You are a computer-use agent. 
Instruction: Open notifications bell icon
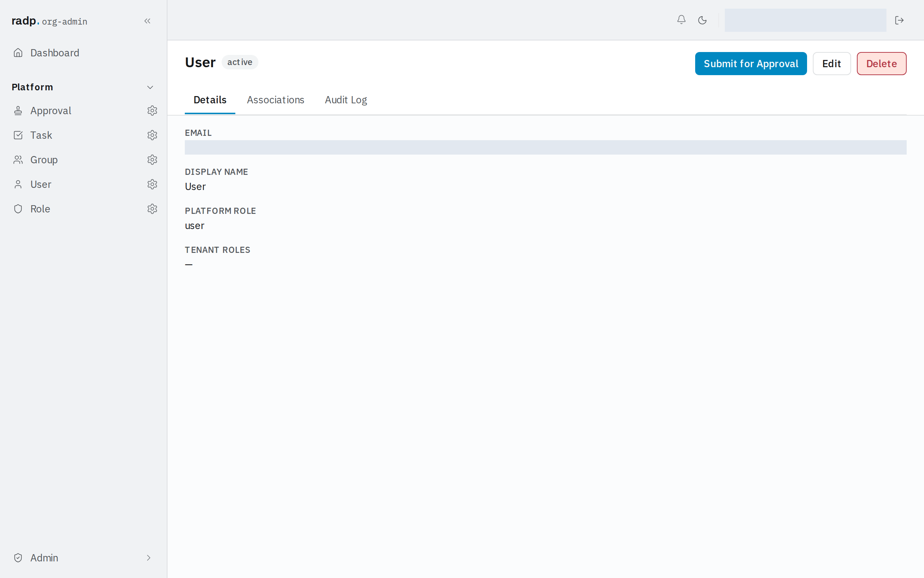pyautogui.click(x=681, y=20)
